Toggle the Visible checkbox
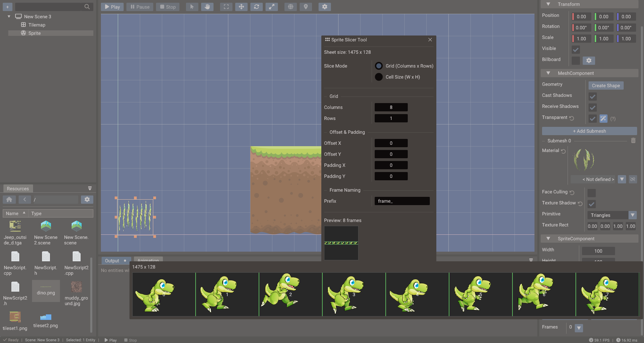 [x=576, y=50]
